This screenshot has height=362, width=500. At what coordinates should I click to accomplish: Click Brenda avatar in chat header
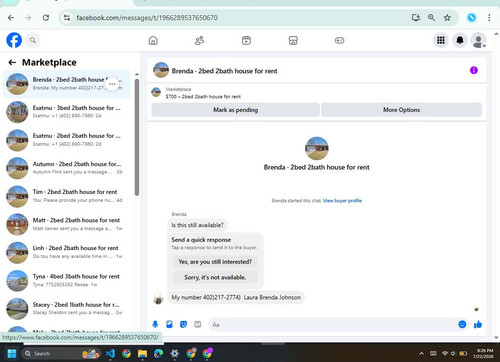point(161,70)
